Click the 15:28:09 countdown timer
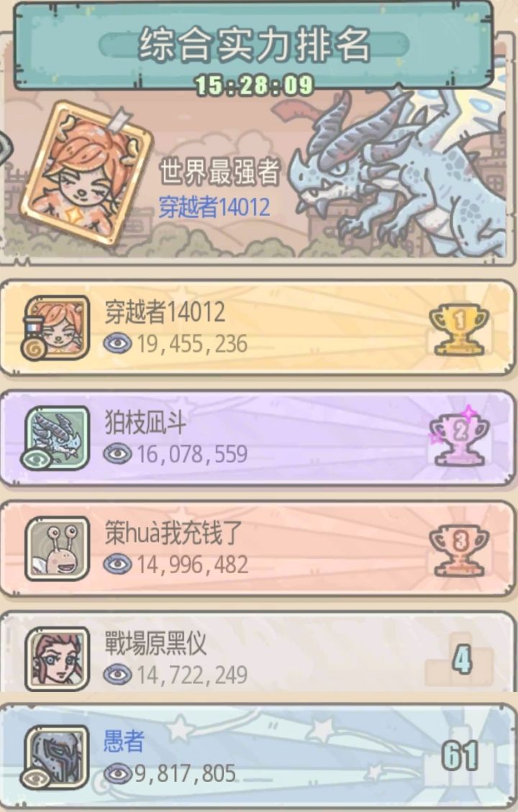518x812 pixels. tap(254, 86)
